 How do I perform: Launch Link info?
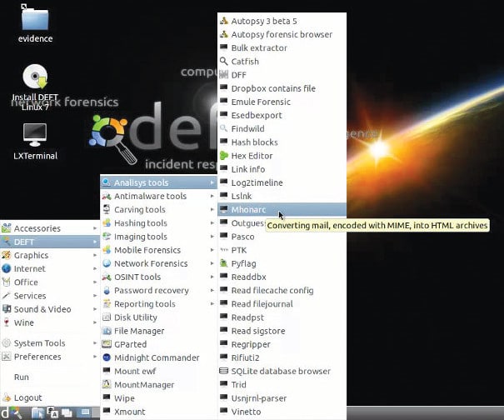click(282, 169)
